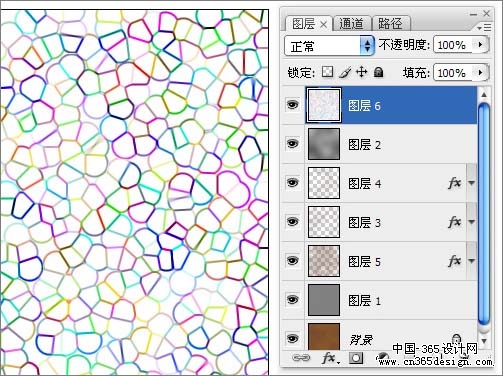
Task: Add a layer style with bottom fx icon
Action: click(331, 358)
